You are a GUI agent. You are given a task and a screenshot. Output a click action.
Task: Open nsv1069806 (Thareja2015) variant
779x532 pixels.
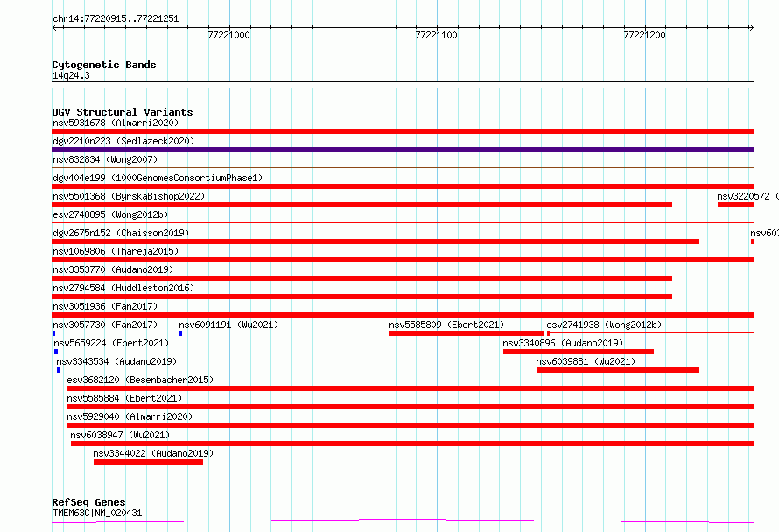[x=116, y=251]
